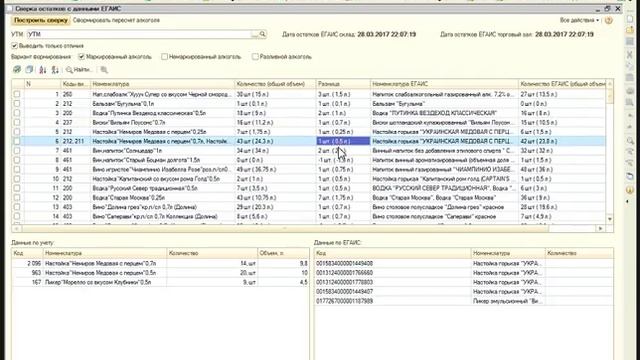The width and height of the screenshot is (640, 360).
Task: Tick the checkbox of row 1
Action: (x=17, y=94)
